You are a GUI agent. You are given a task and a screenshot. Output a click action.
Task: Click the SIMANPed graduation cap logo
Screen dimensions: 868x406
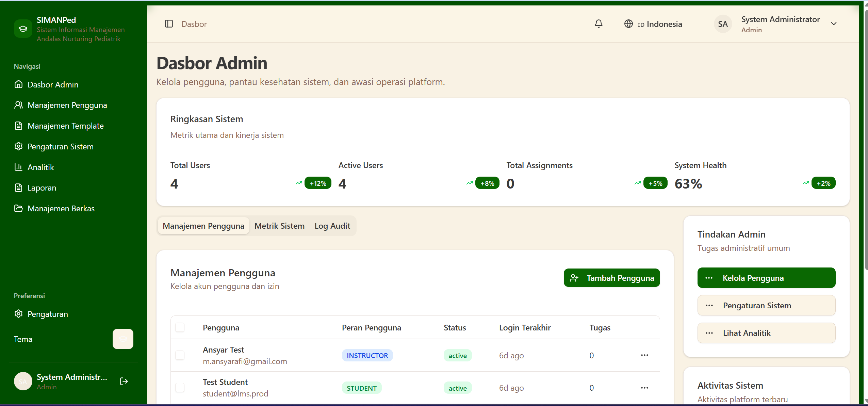coord(23,29)
